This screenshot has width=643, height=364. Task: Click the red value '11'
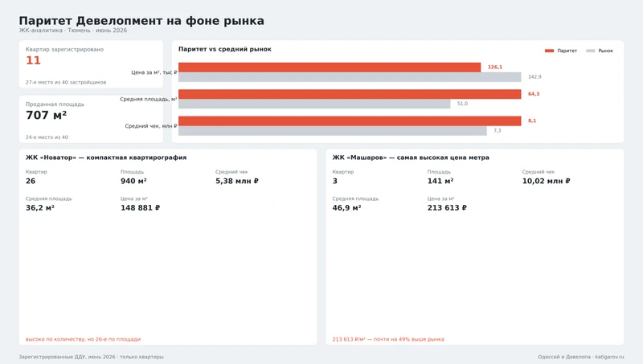tap(33, 60)
